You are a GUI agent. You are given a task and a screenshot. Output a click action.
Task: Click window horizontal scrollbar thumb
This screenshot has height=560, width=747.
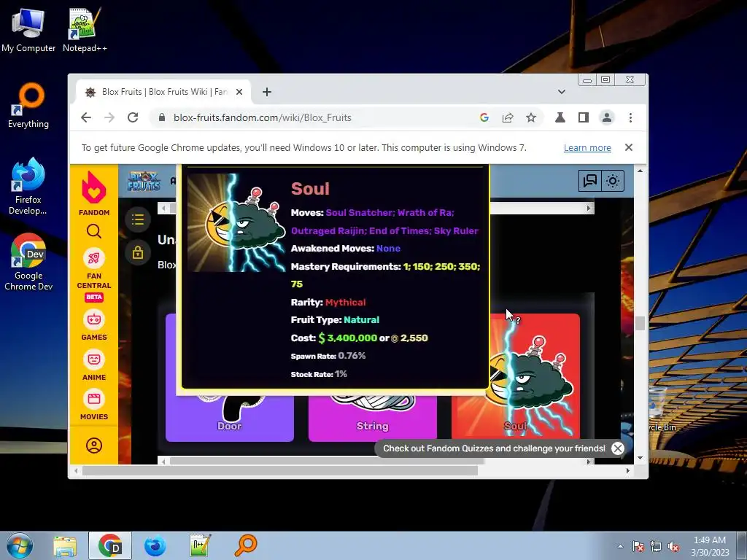click(279, 470)
